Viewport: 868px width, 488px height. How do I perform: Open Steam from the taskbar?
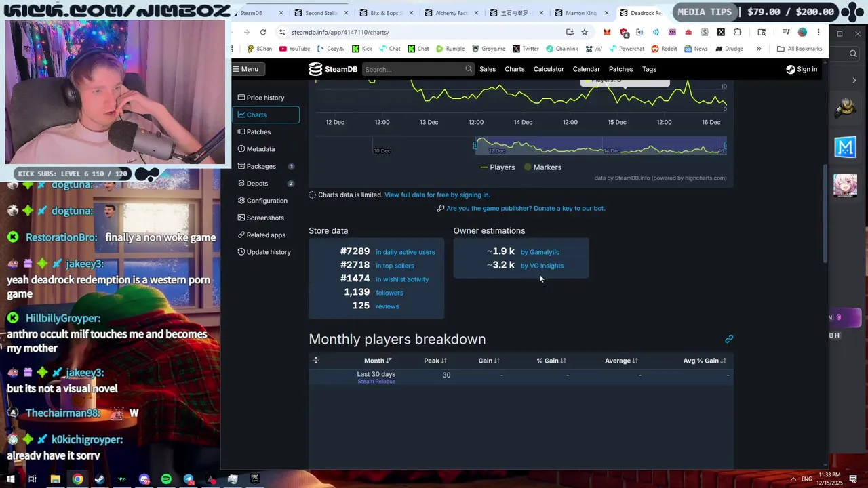[100, 479]
